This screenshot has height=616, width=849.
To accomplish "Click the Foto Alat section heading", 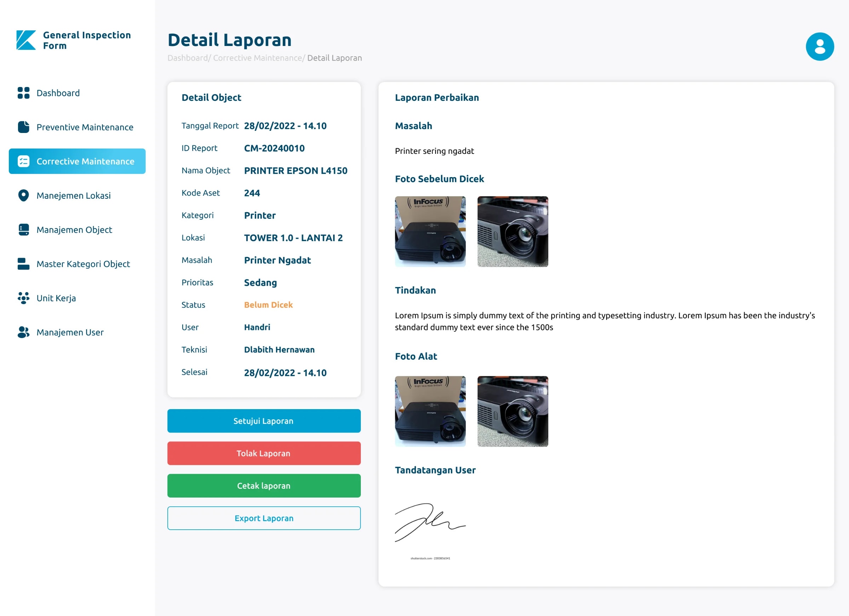I will point(416,357).
